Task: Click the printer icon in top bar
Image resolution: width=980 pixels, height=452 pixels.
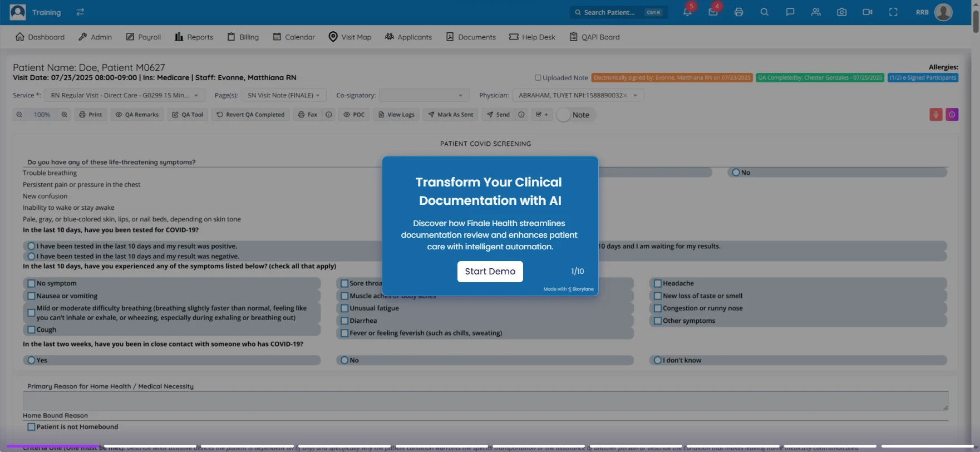Action: point(738,12)
